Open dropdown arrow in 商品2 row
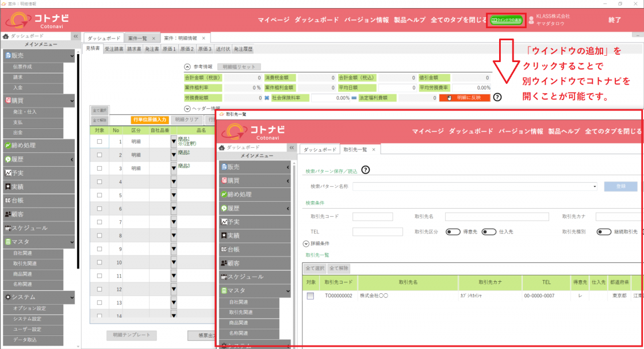644x349 pixels. [174, 155]
